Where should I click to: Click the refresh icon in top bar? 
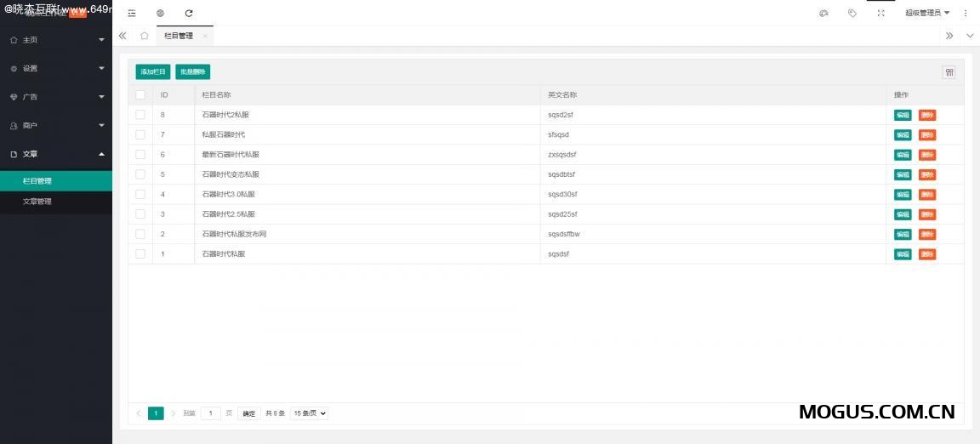click(x=189, y=13)
